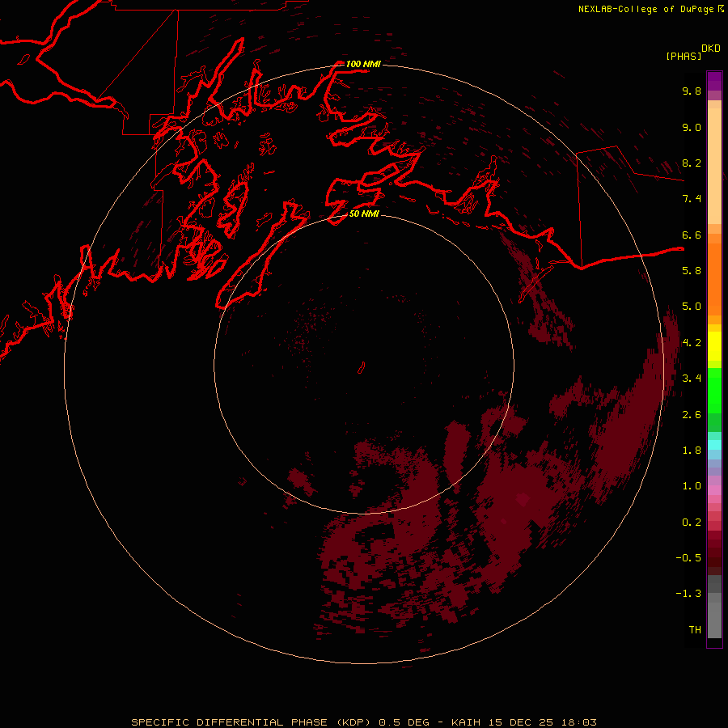728x728 pixels.
Task: Click the 8.2 value on color scale
Action: pyautogui.click(x=692, y=163)
